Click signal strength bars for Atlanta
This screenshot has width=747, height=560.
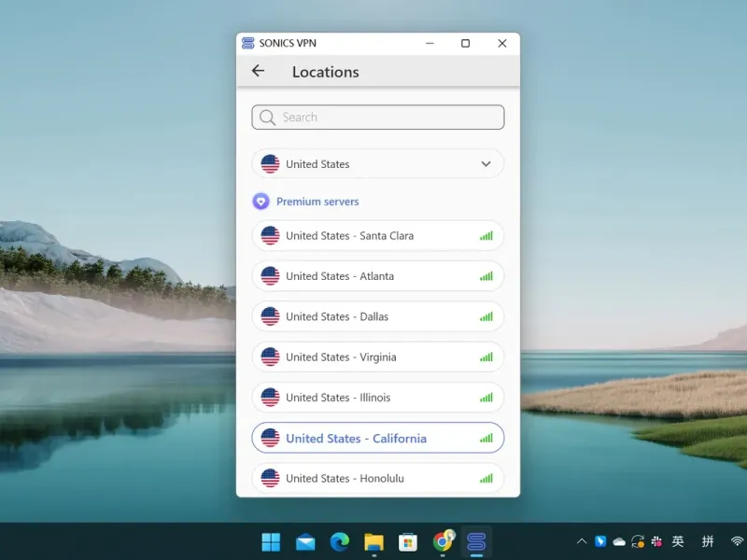[486, 276]
